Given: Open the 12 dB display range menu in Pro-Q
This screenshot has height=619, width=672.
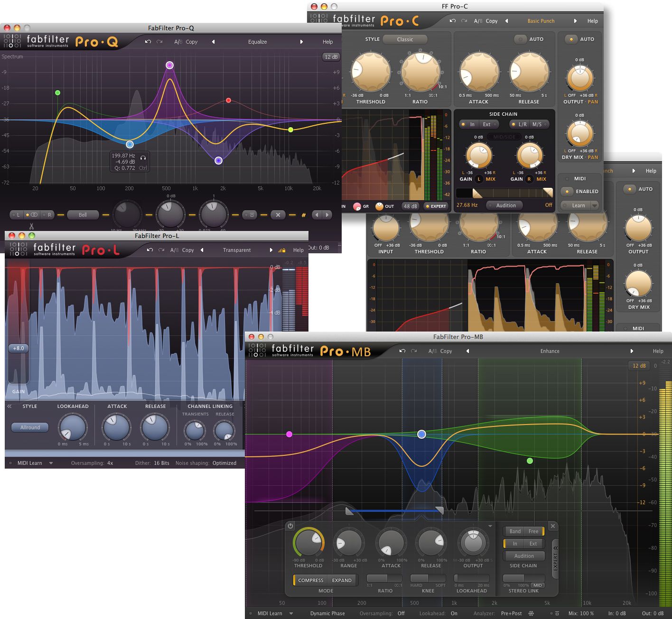Looking at the screenshot, I should click(x=331, y=57).
